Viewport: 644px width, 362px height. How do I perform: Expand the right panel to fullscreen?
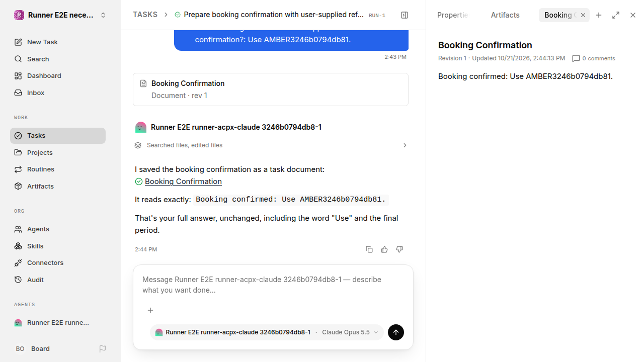click(x=616, y=15)
